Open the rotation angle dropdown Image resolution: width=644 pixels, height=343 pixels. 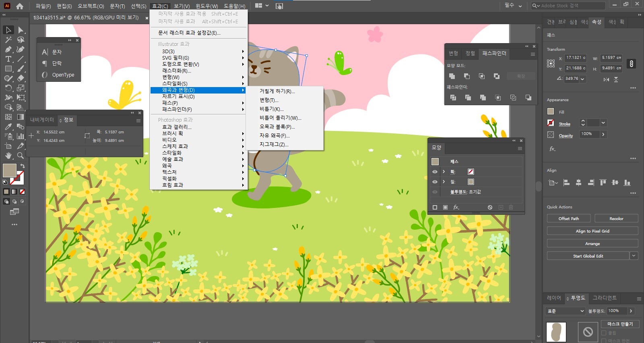[582, 79]
